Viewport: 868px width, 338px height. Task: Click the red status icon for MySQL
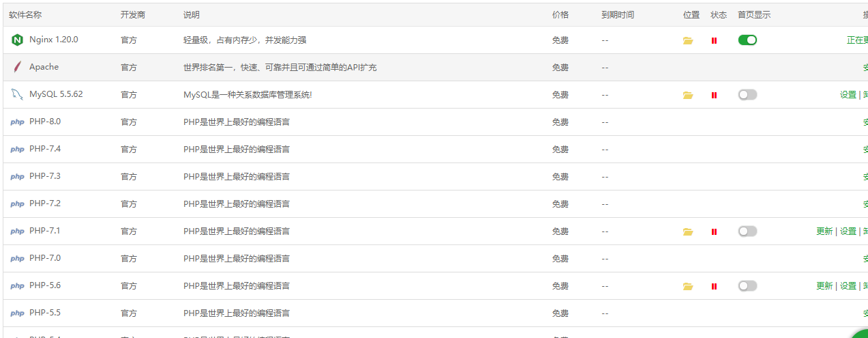(x=714, y=96)
